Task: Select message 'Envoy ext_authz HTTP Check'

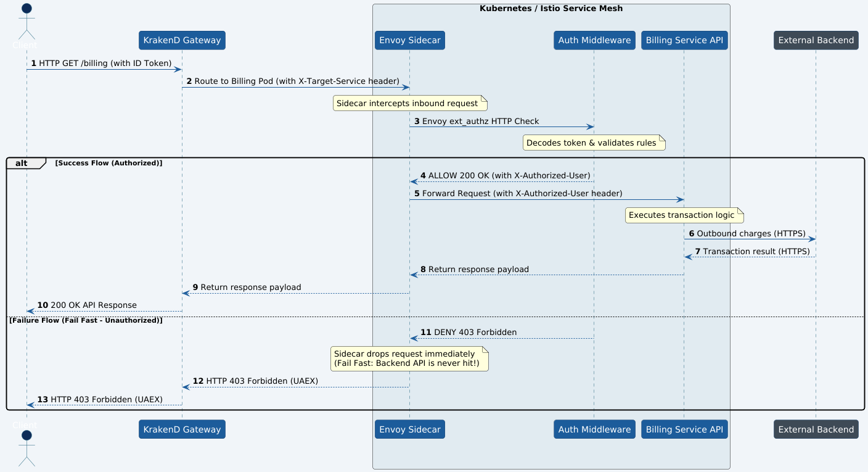Action: pos(480,122)
